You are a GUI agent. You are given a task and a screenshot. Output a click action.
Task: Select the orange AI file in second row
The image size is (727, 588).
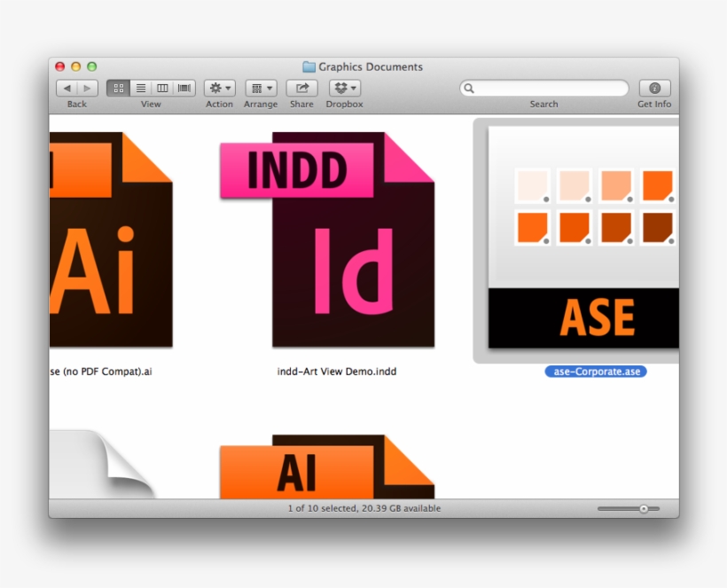(327, 466)
